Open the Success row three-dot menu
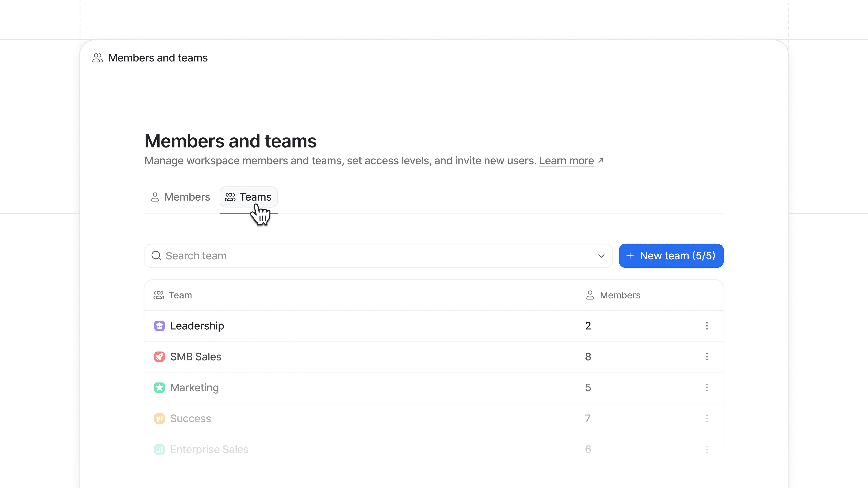This screenshot has width=868, height=488. 707,418
